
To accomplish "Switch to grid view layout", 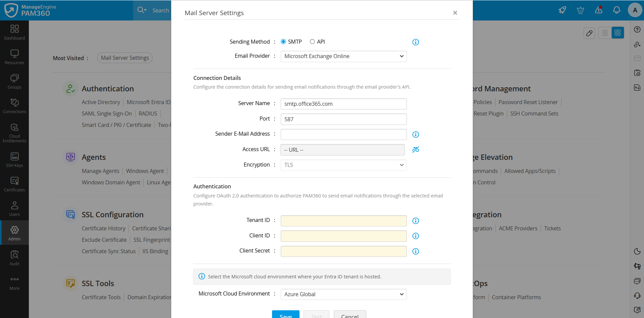I will click(618, 33).
